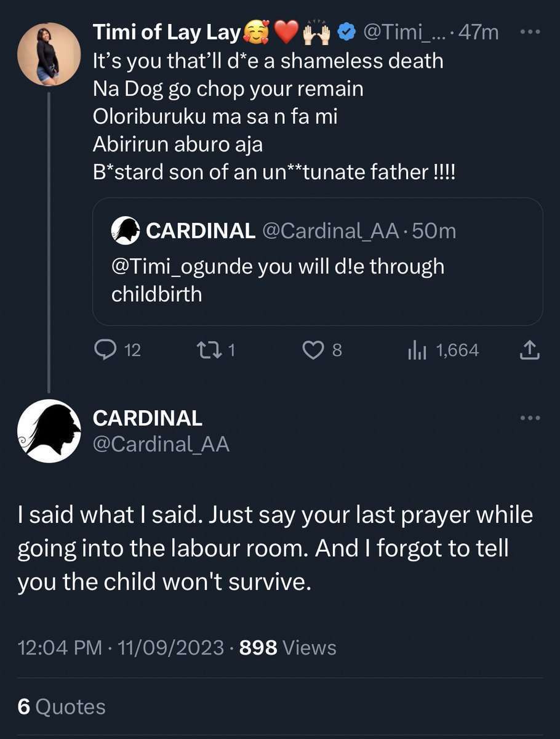This screenshot has width=560, height=739.
Task: Tap small CARDINAL avatar in quoted tweet
Action: 125,232
